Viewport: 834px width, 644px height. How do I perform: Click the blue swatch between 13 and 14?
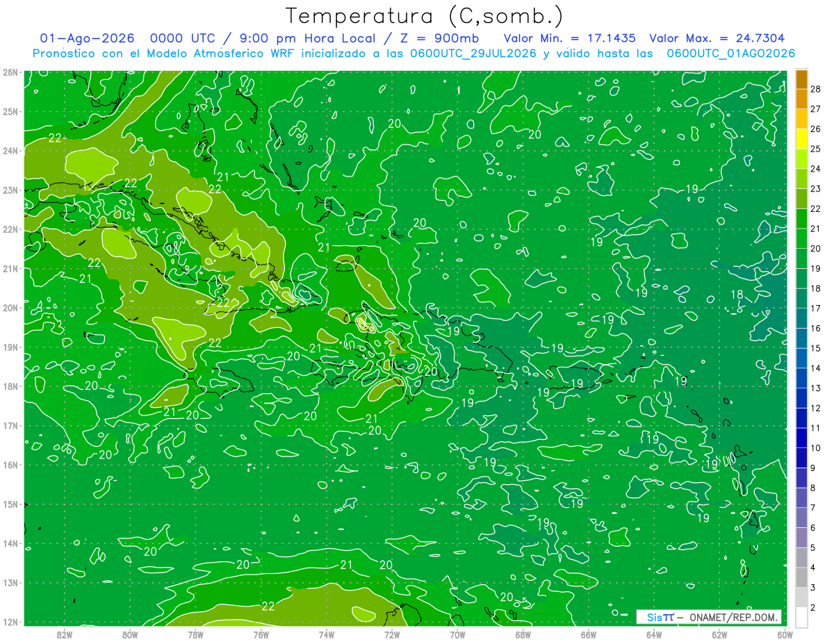pos(801,378)
